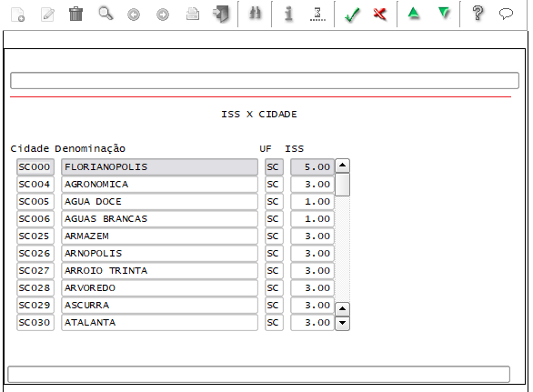Screen dimensions: 533x392
Task: Click the trash can delete icon
Action: click(75, 14)
